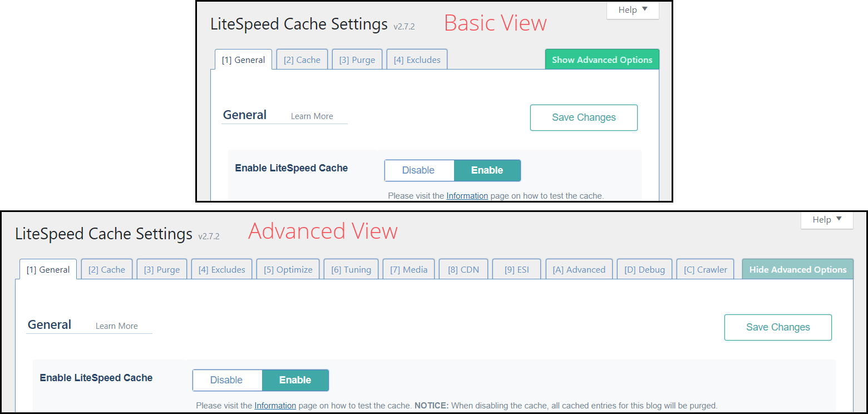Open the [5] Optimize tab

(x=288, y=269)
